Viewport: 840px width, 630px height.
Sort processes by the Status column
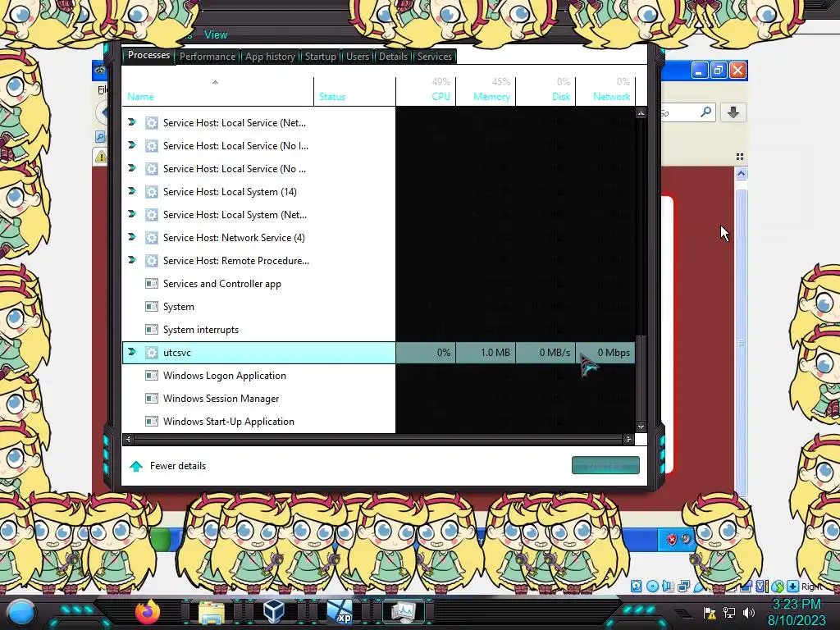332,97
